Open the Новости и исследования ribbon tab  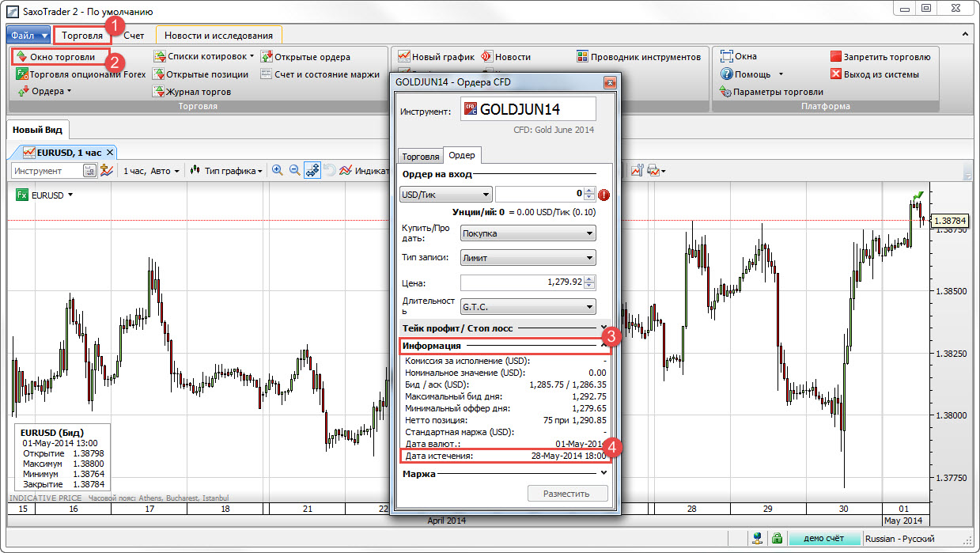pyautogui.click(x=218, y=36)
